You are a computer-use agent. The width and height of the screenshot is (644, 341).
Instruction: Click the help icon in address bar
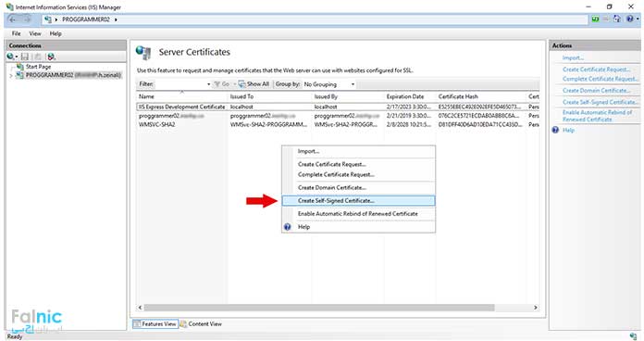pos(629,19)
